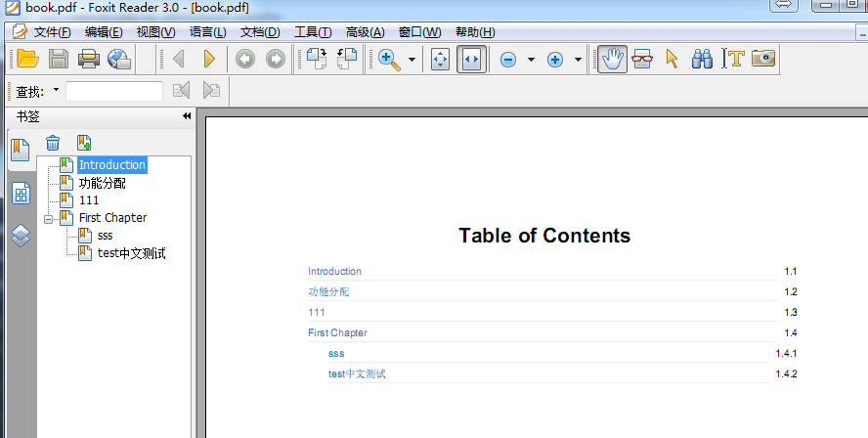
Task: Open the Pages thumbnails side panel tab
Action: (22, 194)
